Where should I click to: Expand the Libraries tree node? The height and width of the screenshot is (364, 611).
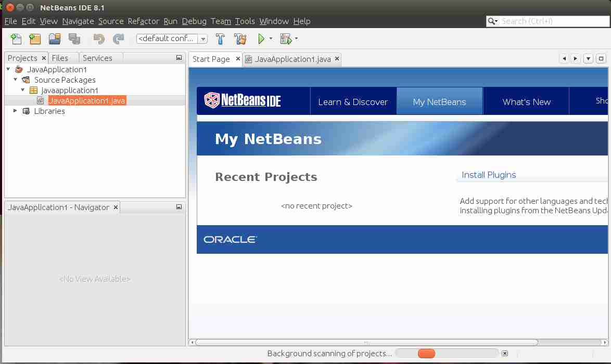[15, 111]
